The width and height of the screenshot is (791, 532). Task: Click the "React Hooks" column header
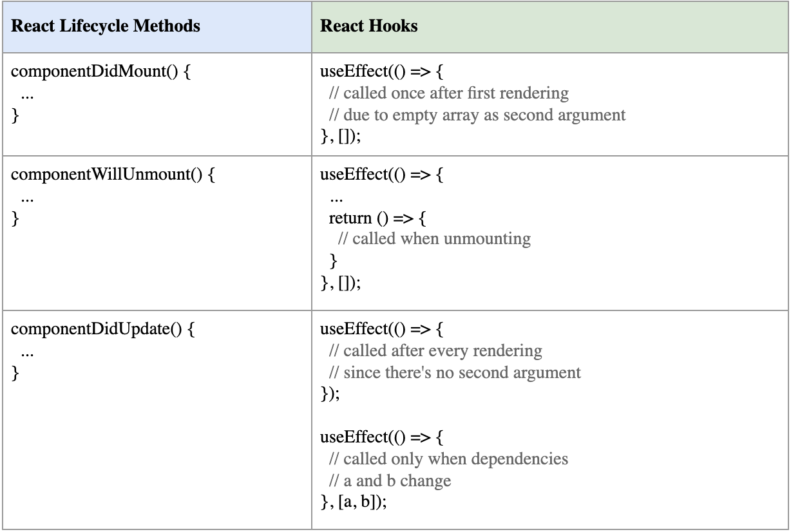tap(369, 26)
